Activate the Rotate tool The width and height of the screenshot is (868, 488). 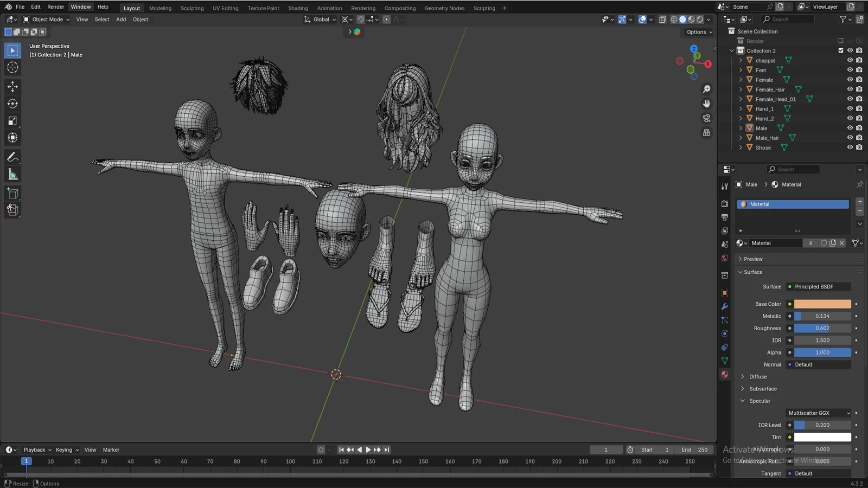[x=12, y=103]
